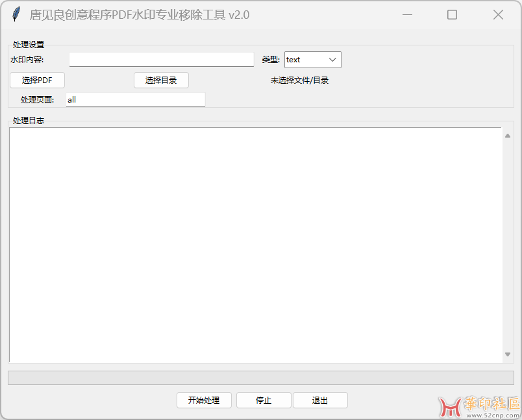Click scrollbar up arrow in log area
Viewport: 522px width, 420px height.
point(508,136)
